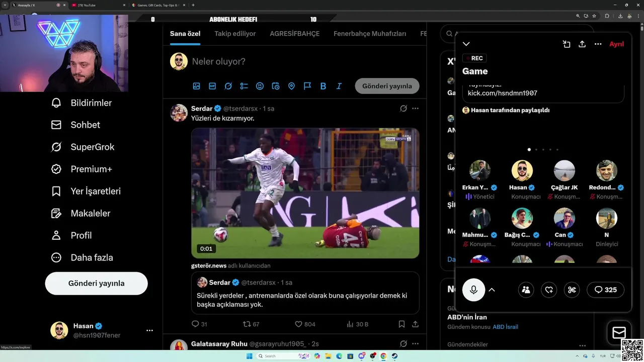This screenshot has height=362, width=644.
Task: Add a GIF to post
Action: coord(212,86)
